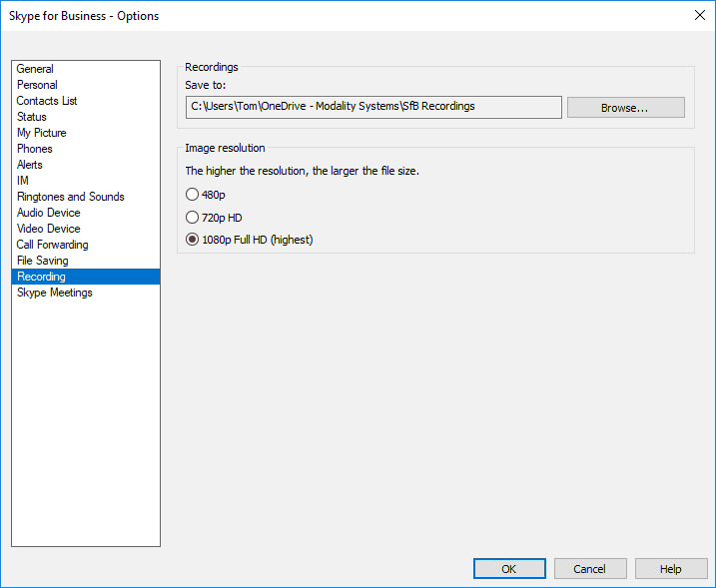Image resolution: width=716 pixels, height=588 pixels.
Task: Open Help for this dialog
Action: click(x=670, y=569)
